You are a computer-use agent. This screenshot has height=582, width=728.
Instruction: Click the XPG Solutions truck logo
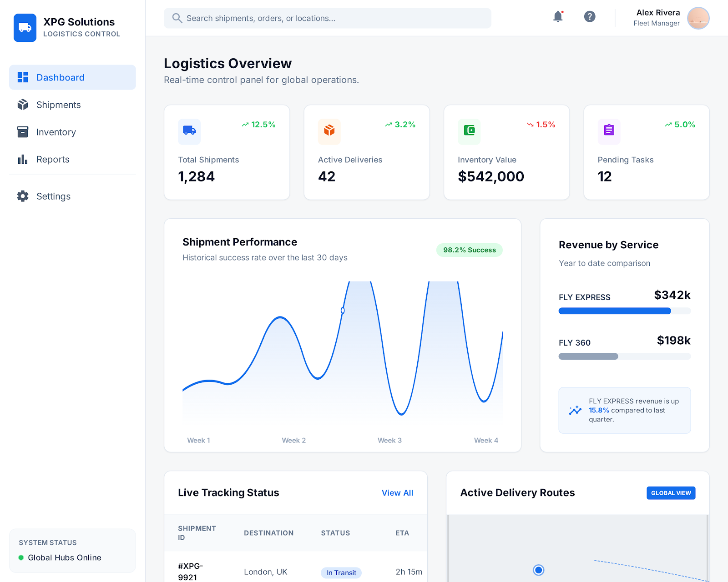tap(25, 28)
